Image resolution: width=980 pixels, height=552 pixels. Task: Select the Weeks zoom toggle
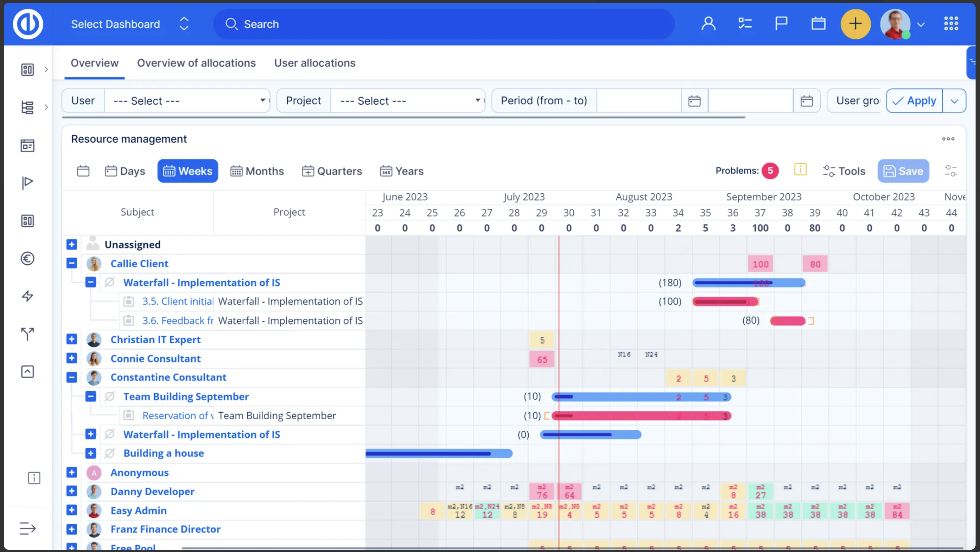click(188, 171)
